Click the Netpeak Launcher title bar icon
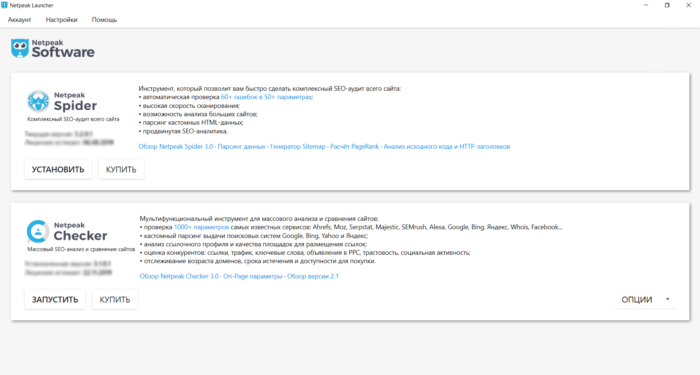700x375 pixels. pos(4,5)
